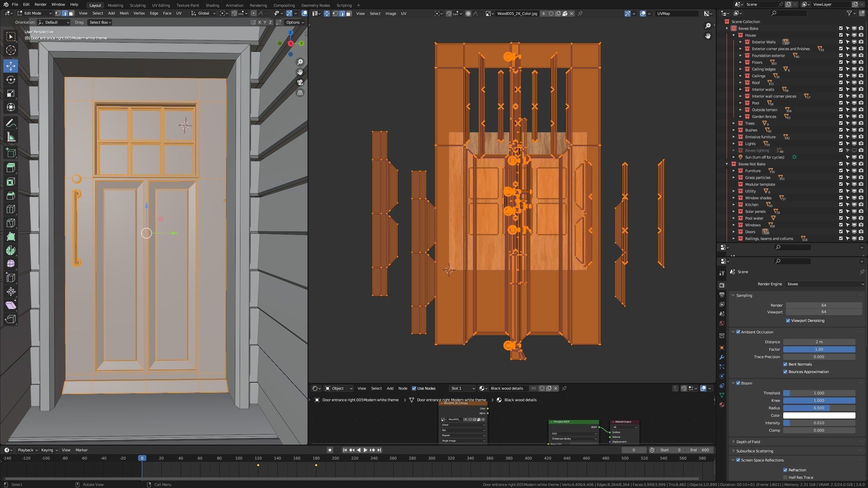868x488 pixels.
Task: Uncheck the Use Nodes checkbox
Action: pyautogui.click(x=414, y=388)
